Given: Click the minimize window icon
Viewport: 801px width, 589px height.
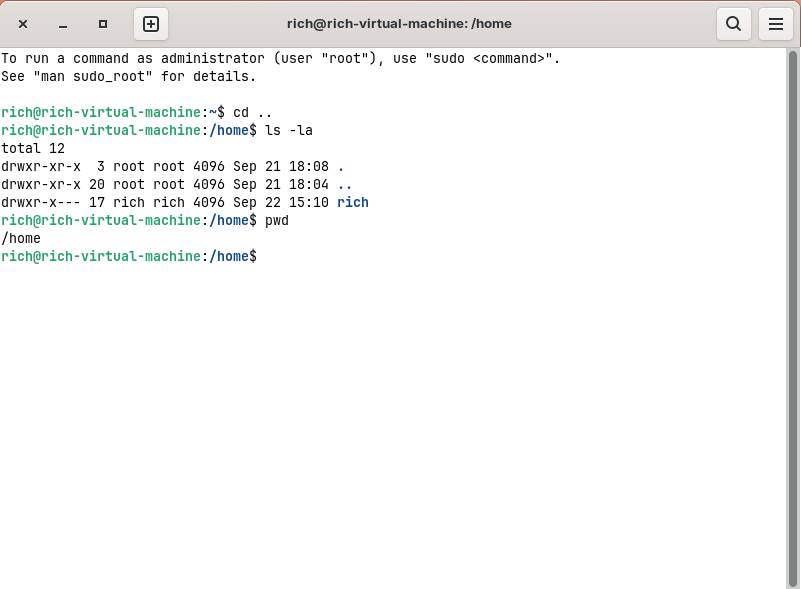Looking at the screenshot, I should tap(62, 23).
